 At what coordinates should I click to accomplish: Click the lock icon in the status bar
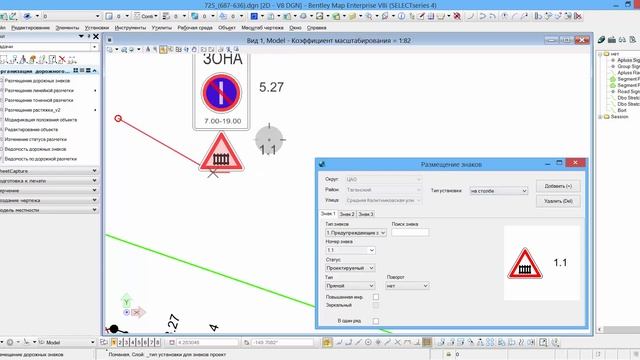click(448, 354)
